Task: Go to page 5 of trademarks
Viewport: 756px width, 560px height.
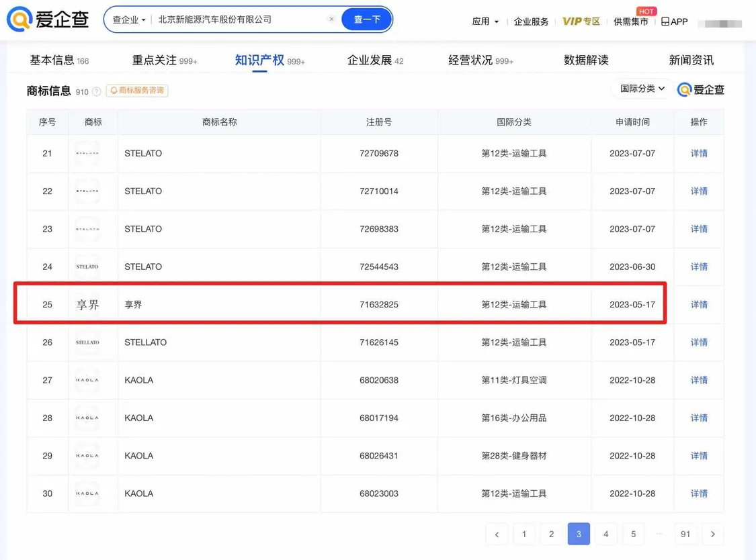Action: coord(634,534)
